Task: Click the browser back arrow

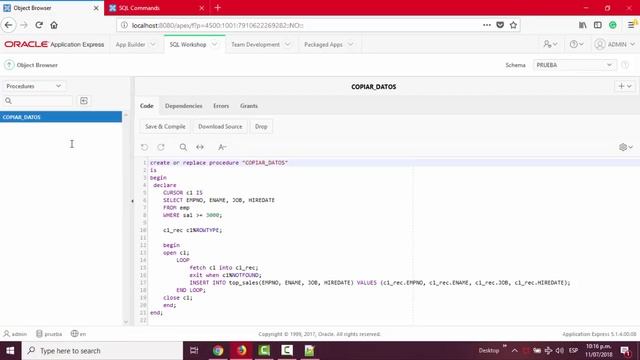Action: click(9, 25)
